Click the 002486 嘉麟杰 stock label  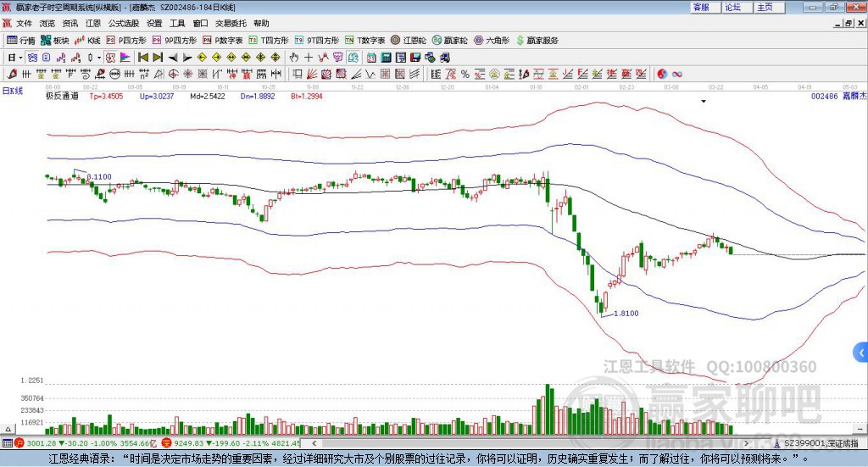838,96
